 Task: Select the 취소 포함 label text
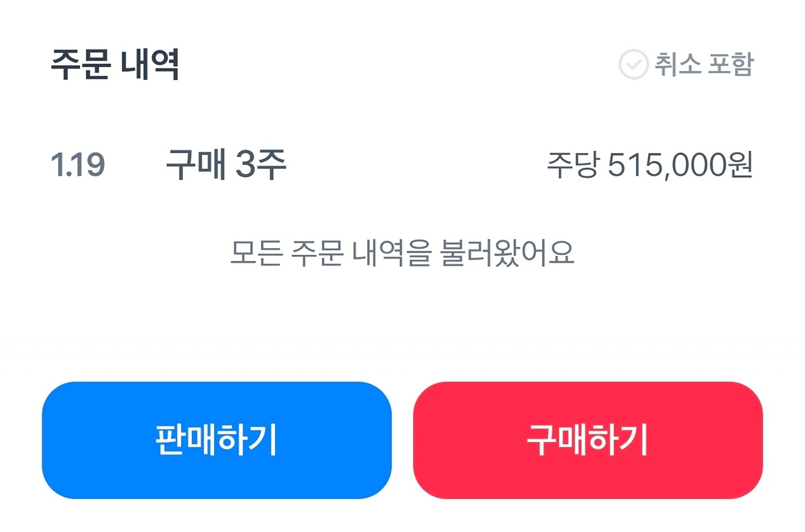tap(704, 65)
